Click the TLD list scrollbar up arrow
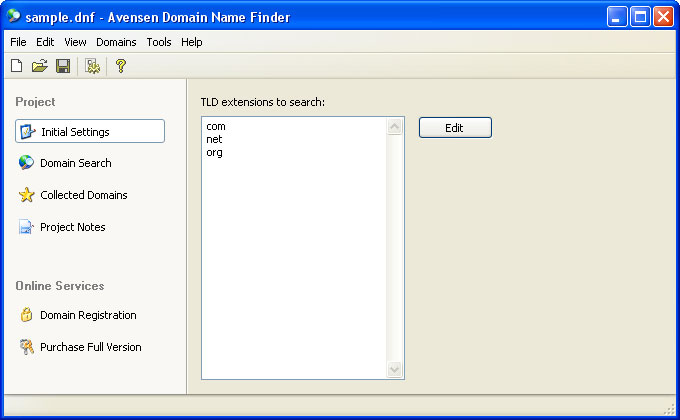The image size is (680, 420). pos(394,127)
